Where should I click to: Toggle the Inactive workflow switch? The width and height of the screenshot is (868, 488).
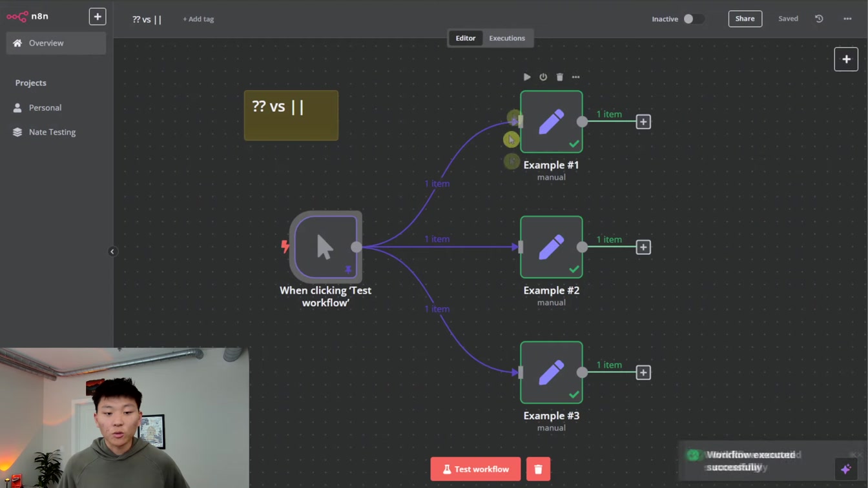[694, 19]
